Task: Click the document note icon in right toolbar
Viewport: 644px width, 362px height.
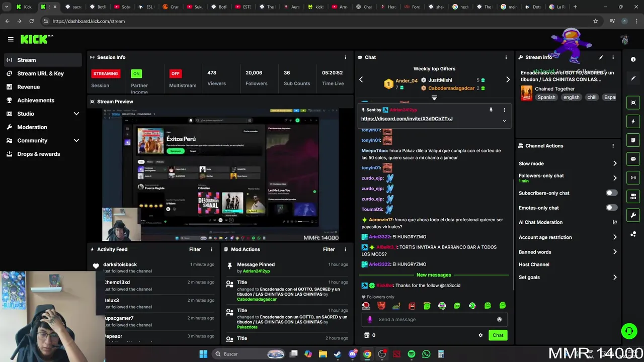Action: [x=633, y=140]
